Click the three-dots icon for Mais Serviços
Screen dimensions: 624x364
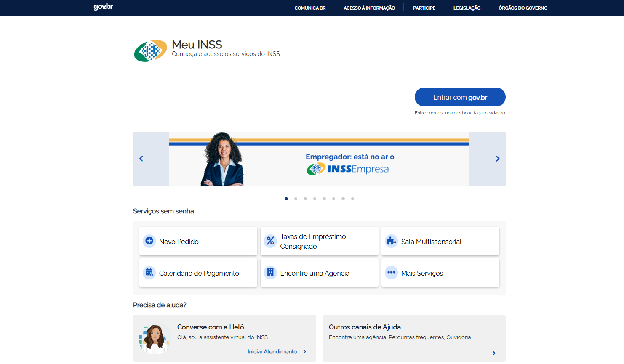point(391,273)
